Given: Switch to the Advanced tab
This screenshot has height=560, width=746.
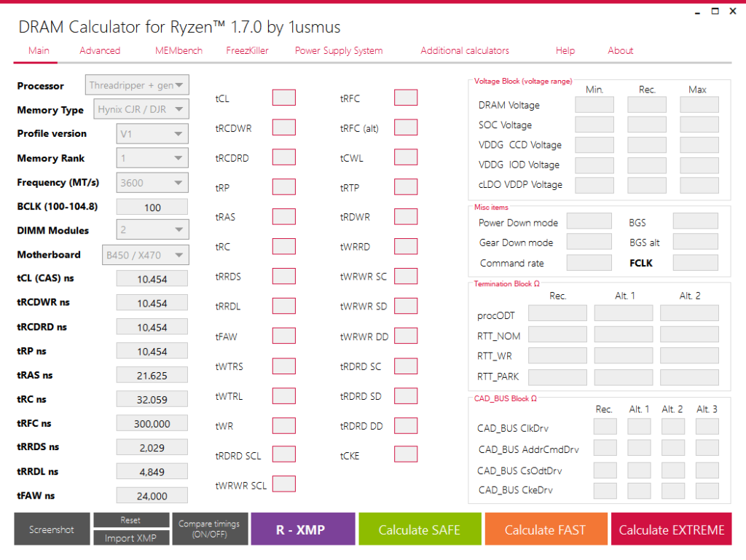Looking at the screenshot, I should [x=100, y=50].
